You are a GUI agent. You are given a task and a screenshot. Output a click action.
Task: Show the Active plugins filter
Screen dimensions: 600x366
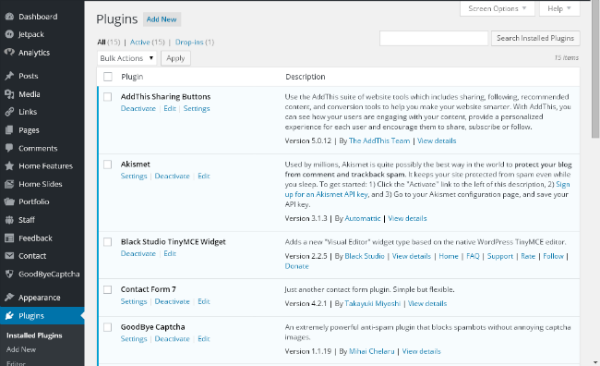pyautogui.click(x=140, y=42)
